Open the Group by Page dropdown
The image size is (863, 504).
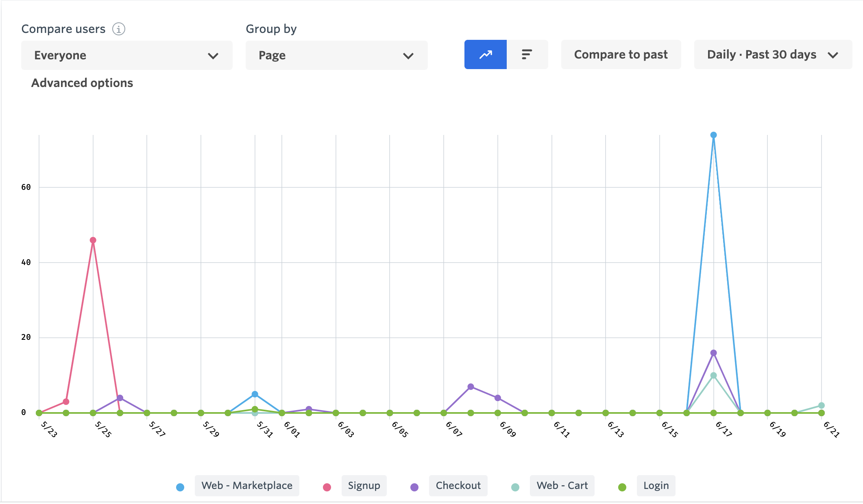point(336,55)
